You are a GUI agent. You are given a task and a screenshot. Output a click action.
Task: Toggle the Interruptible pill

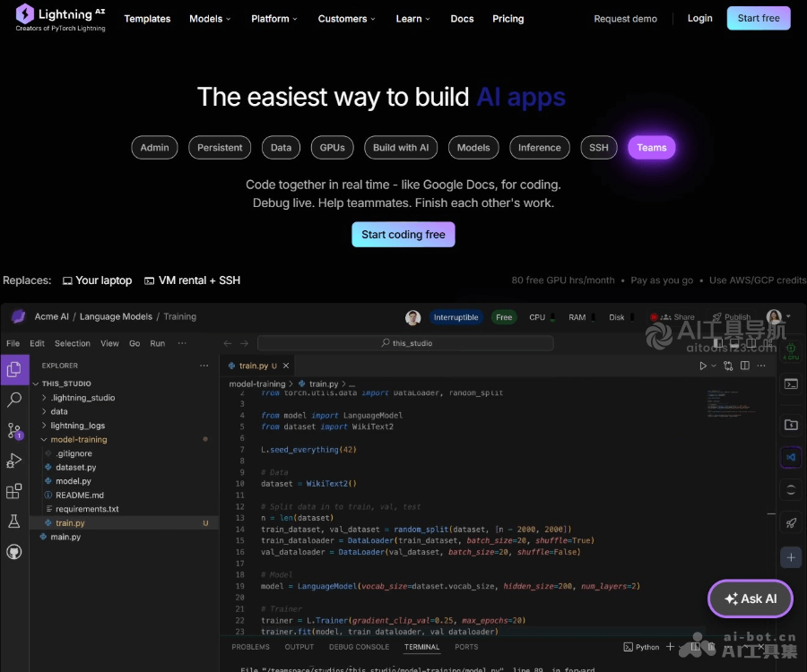point(456,317)
